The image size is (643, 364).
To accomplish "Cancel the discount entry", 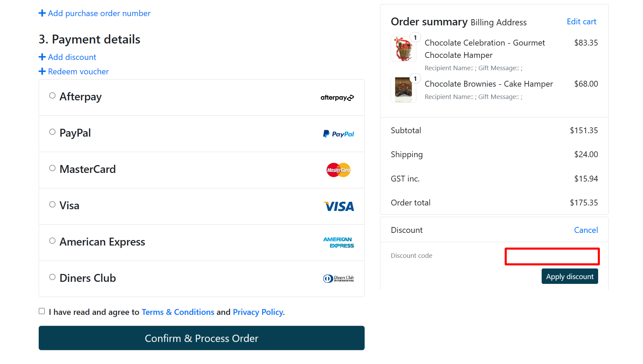I will point(586,230).
